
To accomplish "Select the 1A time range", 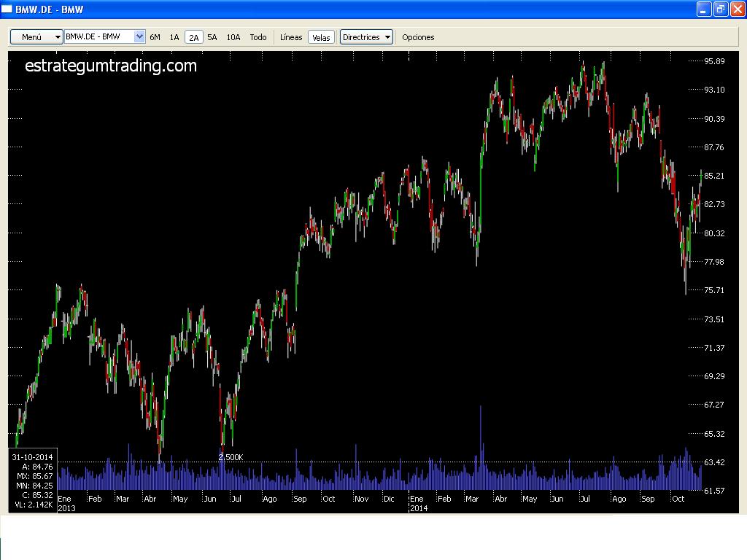I will (x=174, y=37).
